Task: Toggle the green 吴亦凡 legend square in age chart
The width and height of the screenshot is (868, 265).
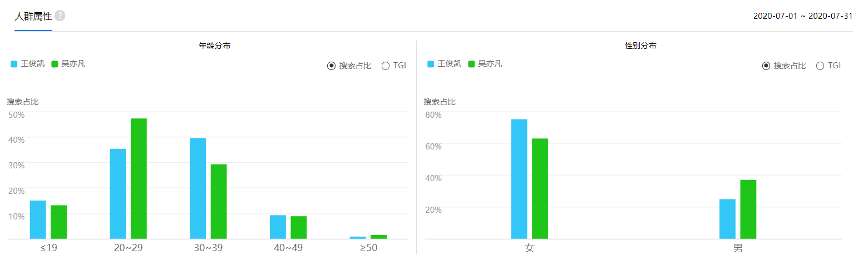Action: pos(55,64)
